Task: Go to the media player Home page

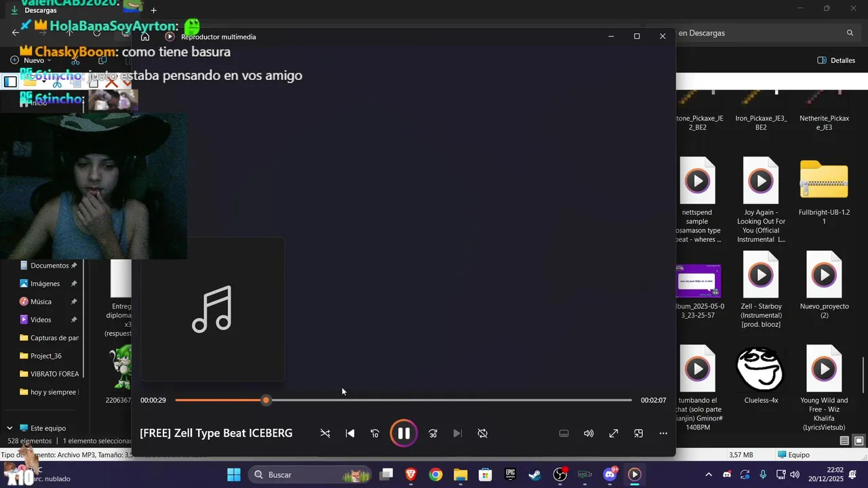Action: point(145,37)
